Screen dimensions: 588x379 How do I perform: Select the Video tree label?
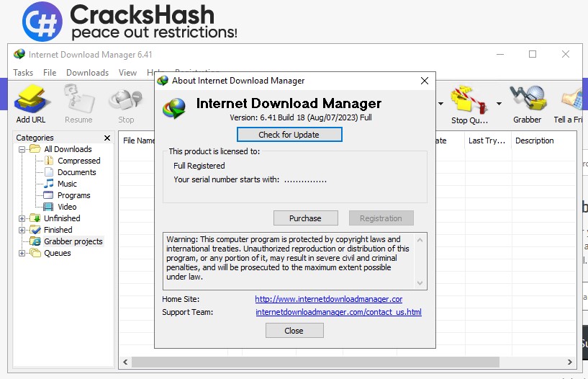pos(67,207)
